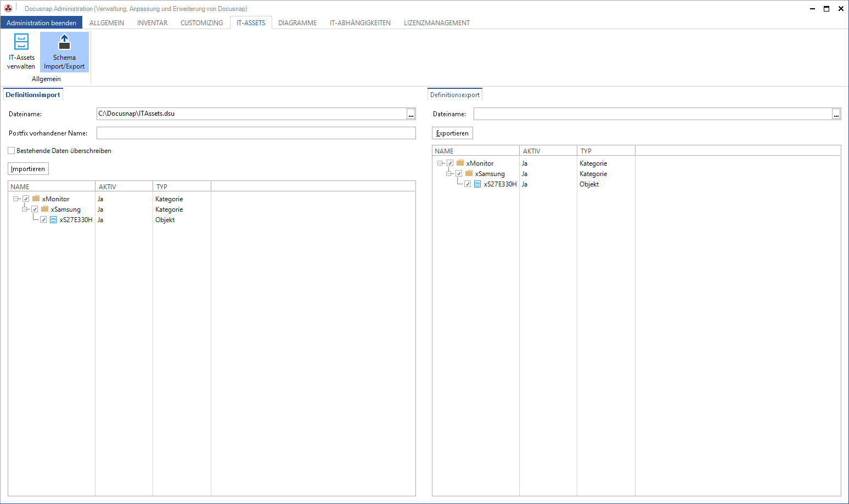Switch to Definitionsimport tab
Viewport: 849px width, 504px height.
(x=33, y=95)
